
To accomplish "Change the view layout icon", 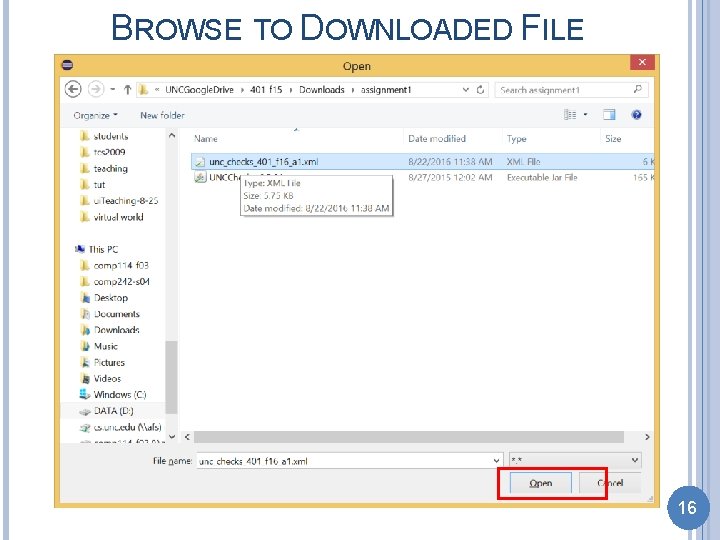I will (x=570, y=114).
